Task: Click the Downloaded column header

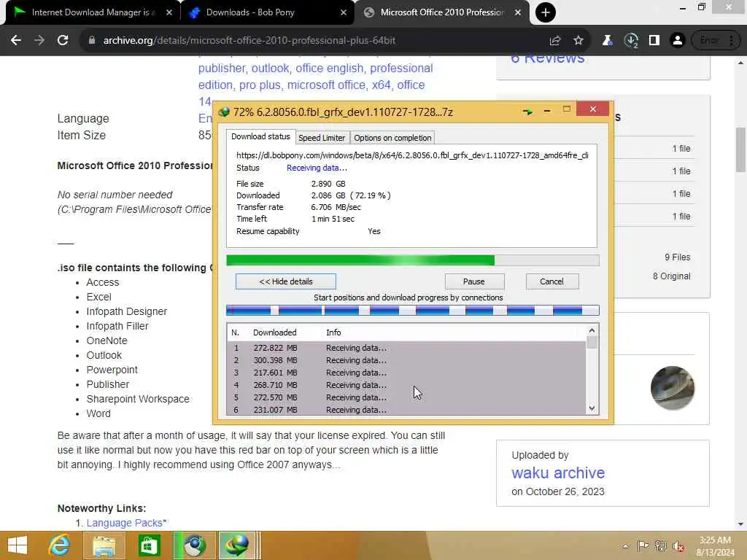Action: pos(275,332)
